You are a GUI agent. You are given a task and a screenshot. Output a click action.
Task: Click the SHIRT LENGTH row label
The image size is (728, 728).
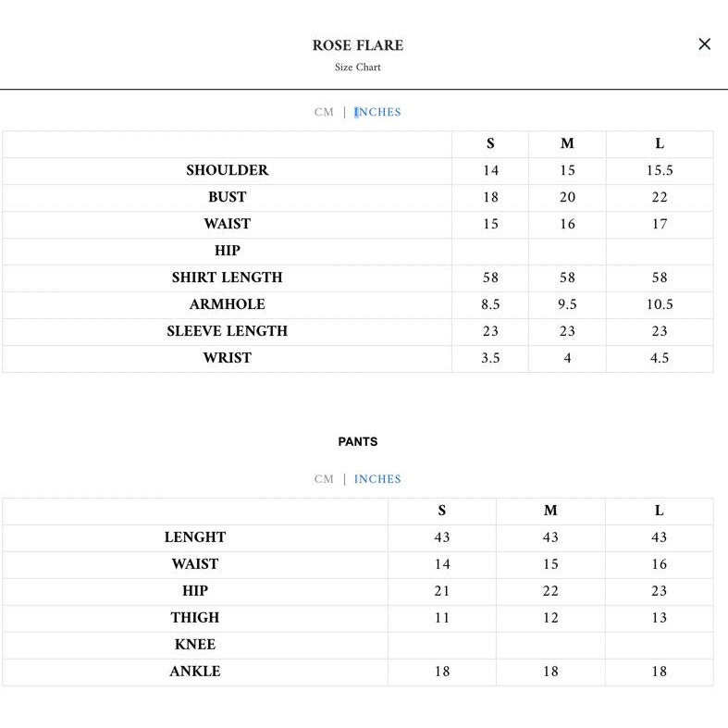(x=227, y=278)
